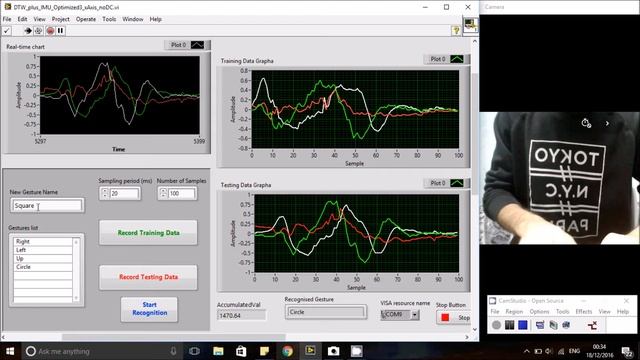Screen dimensions: 640x360
Task: Show hidden system tray icons
Action: pos(527,351)
